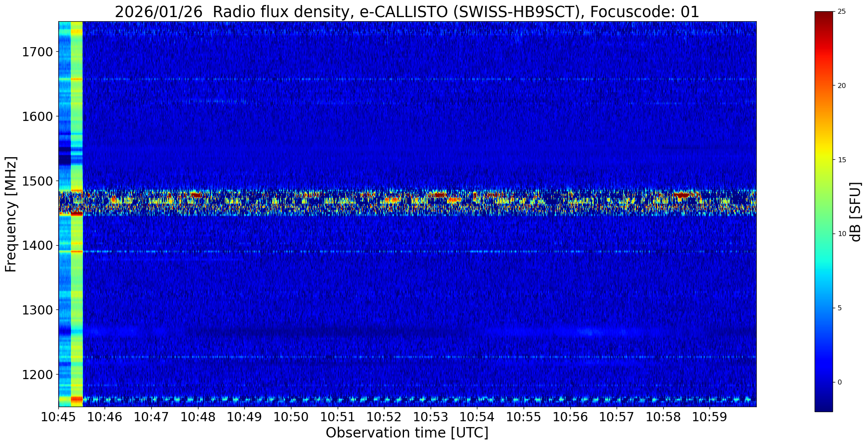Select the 10:59 time tick label

click(710, 417)
